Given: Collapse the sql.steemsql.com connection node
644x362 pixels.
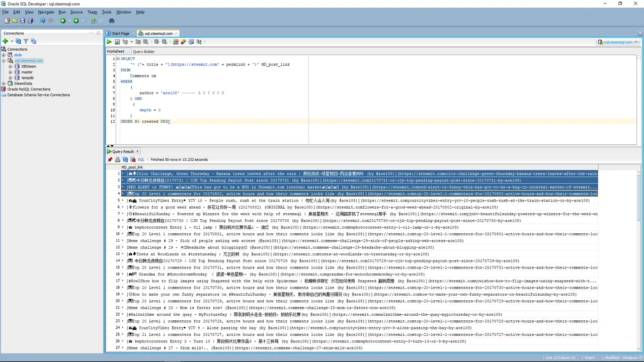Looking at the screenshot, I should [4, 61].
